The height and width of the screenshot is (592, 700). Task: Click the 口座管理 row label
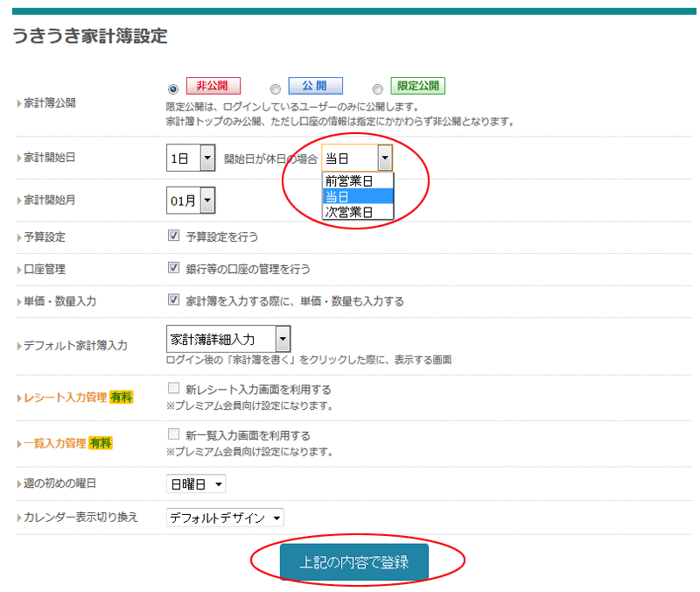[x=45, y=269]
